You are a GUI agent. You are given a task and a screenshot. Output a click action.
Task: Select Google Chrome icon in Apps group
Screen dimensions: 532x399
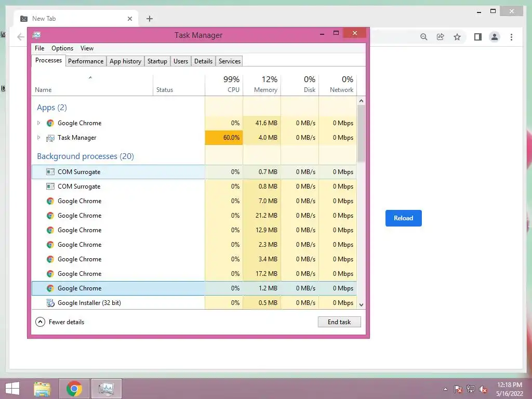tap(50, 123)
